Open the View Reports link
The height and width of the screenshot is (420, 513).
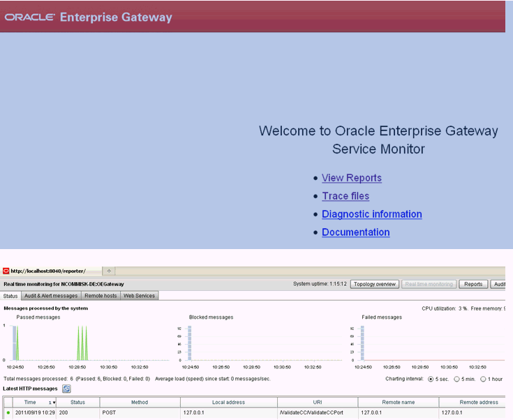(x=352, y=178)
